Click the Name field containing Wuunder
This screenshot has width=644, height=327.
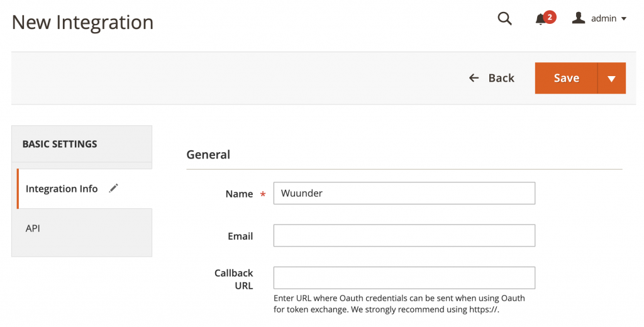[404, 193]
